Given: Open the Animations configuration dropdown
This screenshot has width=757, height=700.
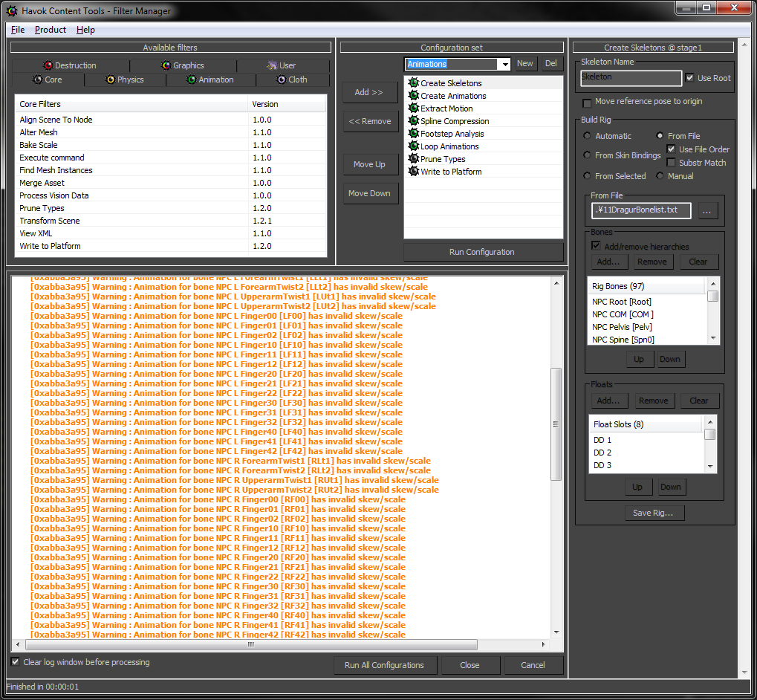Looking at the screenshot, I should coord(505,64).
